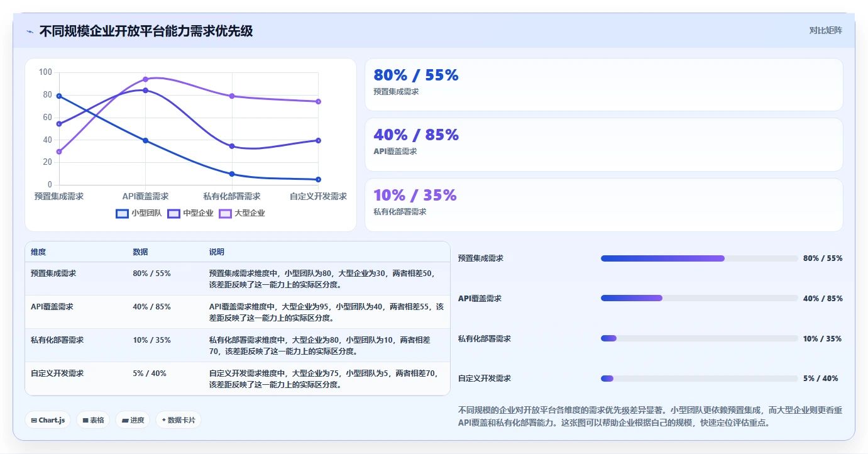Toggle the 中型企业 legend item
The width and height of the screenshot is (868, 454).
coord(190,213)
